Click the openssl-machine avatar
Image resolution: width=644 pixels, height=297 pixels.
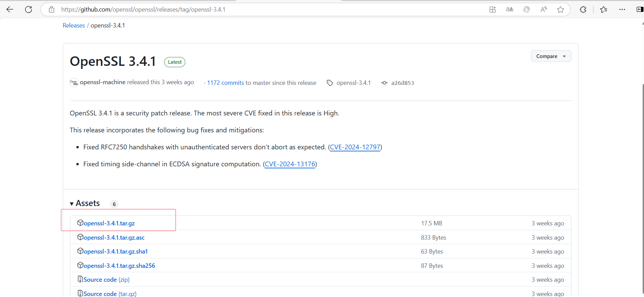coord(74,82)
